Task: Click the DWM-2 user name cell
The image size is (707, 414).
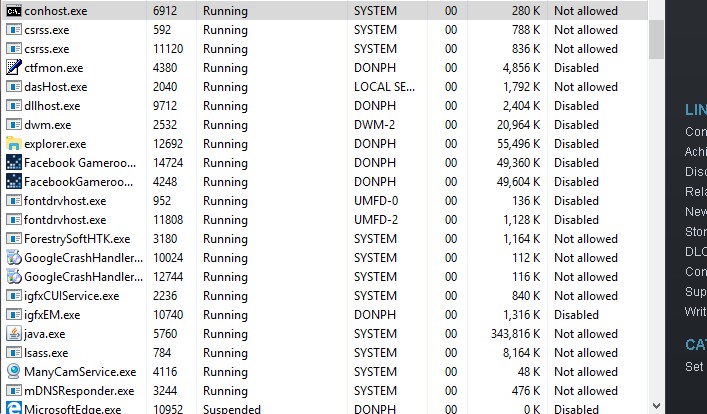Action: 374,124
